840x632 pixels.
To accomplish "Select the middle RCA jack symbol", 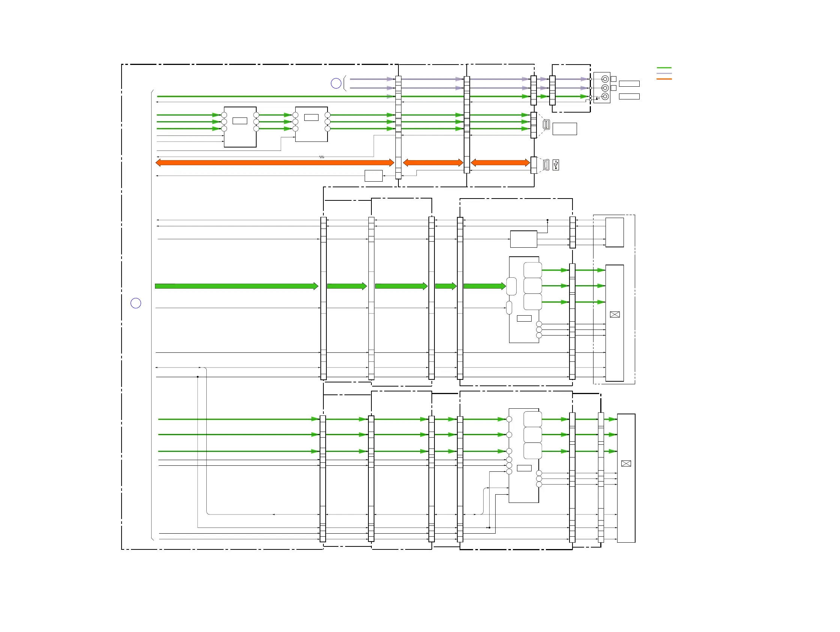I will [605, 88].
